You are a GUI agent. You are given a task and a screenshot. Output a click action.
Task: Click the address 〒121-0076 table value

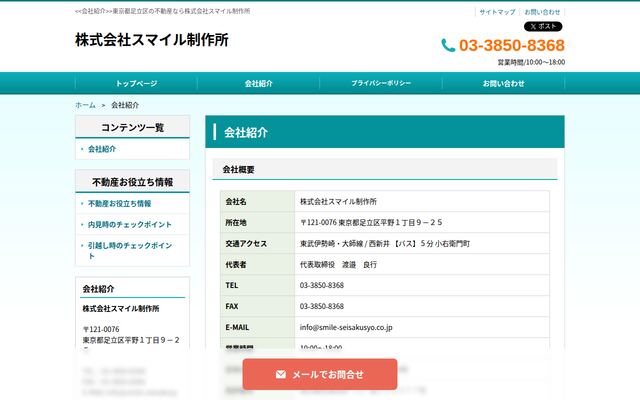pos(371,222)
